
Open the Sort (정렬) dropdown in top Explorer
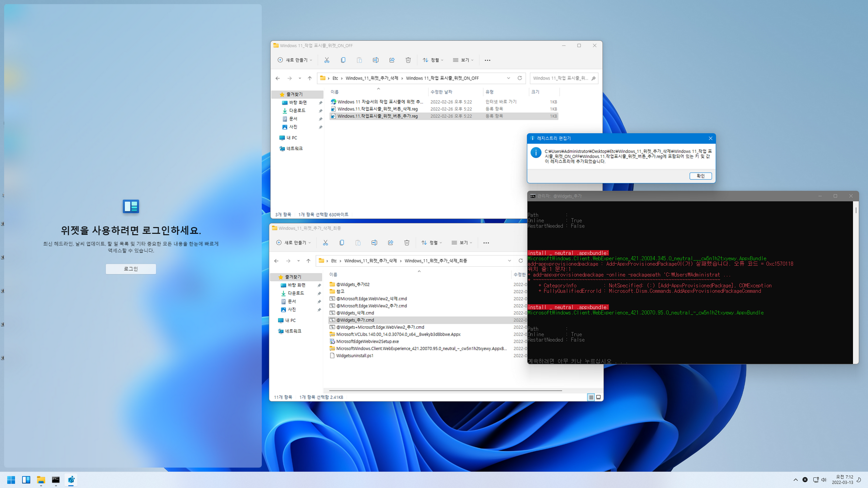[x=433, y=60]
